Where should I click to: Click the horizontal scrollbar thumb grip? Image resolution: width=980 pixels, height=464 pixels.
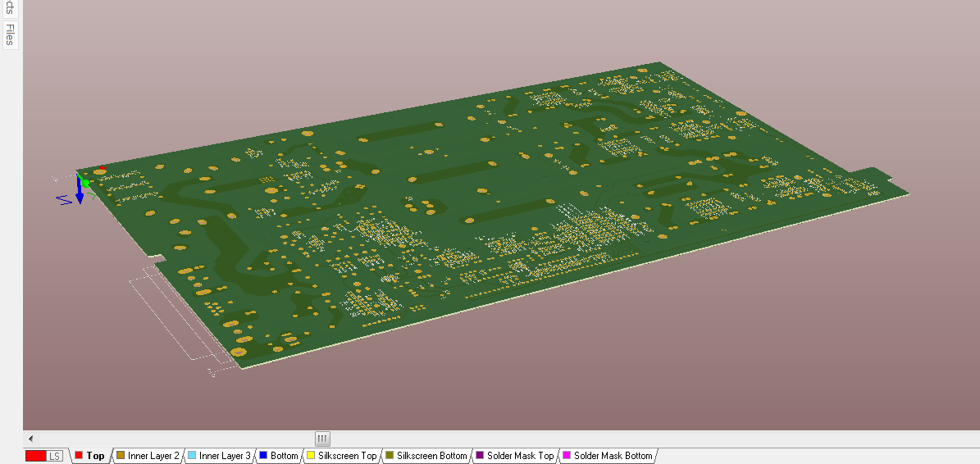pyautogui.click(x=323, y=439)
